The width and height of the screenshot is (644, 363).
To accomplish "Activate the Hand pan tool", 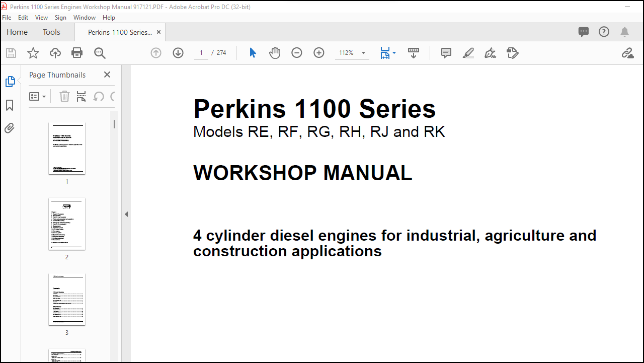I will 275,53.
